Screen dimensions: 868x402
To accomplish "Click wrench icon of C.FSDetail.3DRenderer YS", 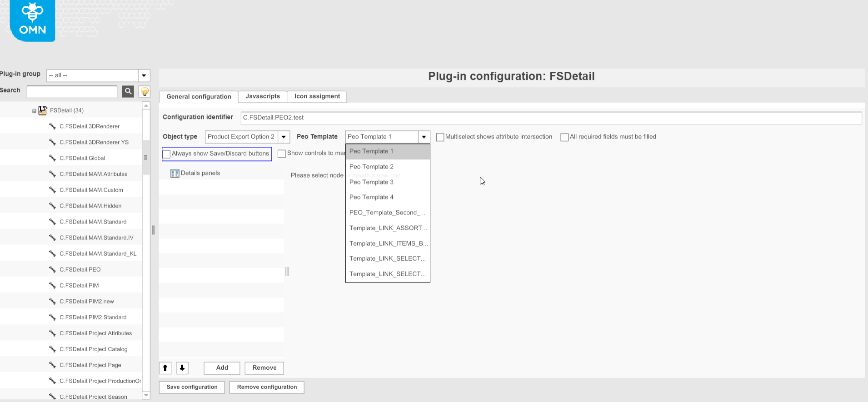I will coord(53,142).
